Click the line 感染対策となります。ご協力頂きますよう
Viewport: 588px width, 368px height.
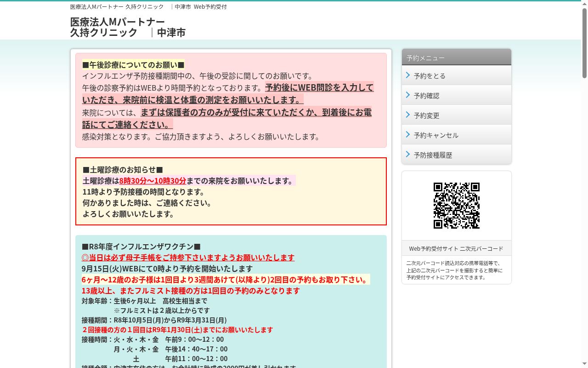tap(201, 137)
